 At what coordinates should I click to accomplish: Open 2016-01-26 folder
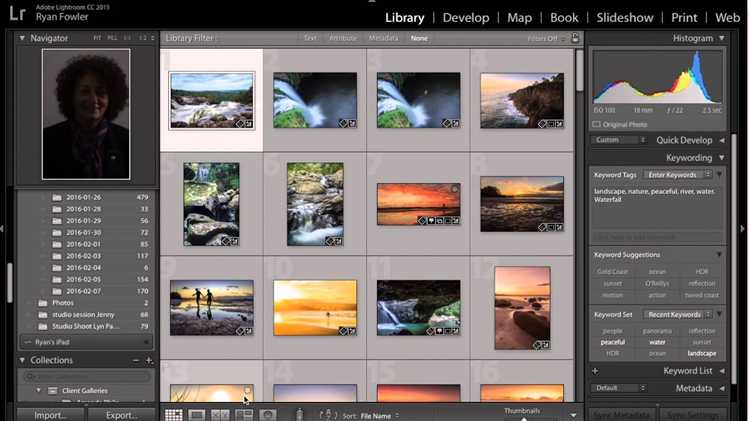tap(86, 197)
